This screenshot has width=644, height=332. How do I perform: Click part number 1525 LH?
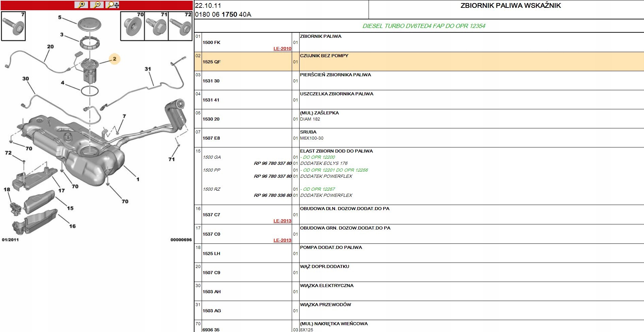coord(211,254)
